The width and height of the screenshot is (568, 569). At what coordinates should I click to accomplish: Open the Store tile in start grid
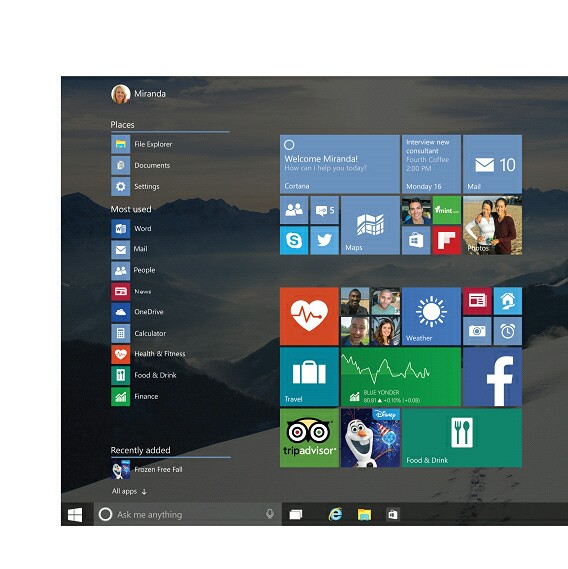416,240
